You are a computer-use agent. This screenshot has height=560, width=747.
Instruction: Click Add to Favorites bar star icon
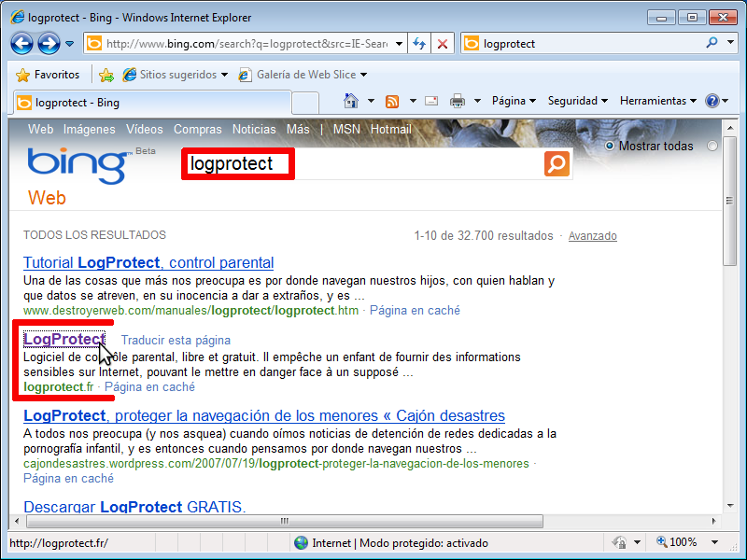coord(106,75)
